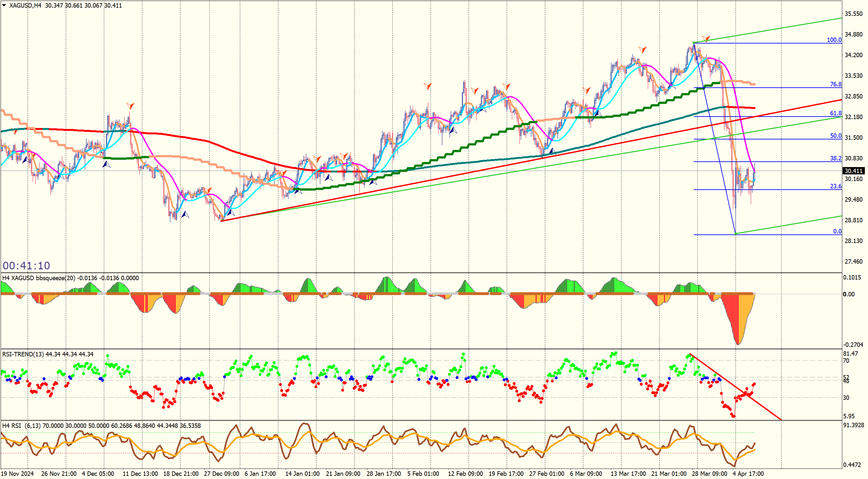This screenshot has width=868, height=479.
Task: Click the 28 Mar 09:00 time axis label
Action: click(x=709, y=474)
